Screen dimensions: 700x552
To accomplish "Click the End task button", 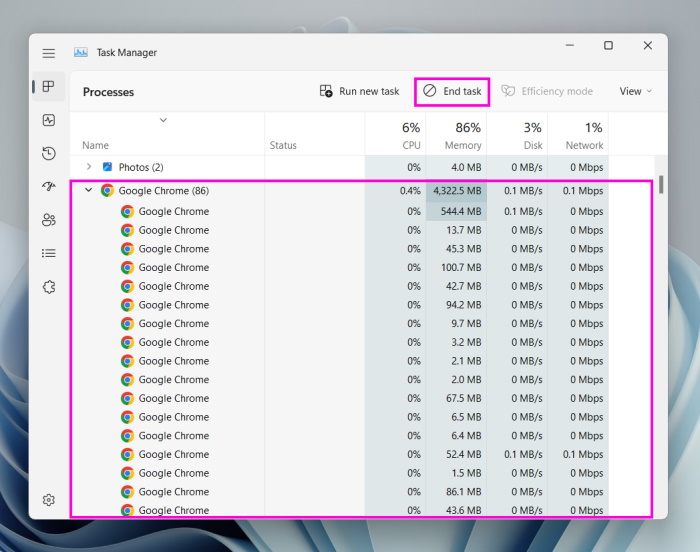I will click(452, 91).
